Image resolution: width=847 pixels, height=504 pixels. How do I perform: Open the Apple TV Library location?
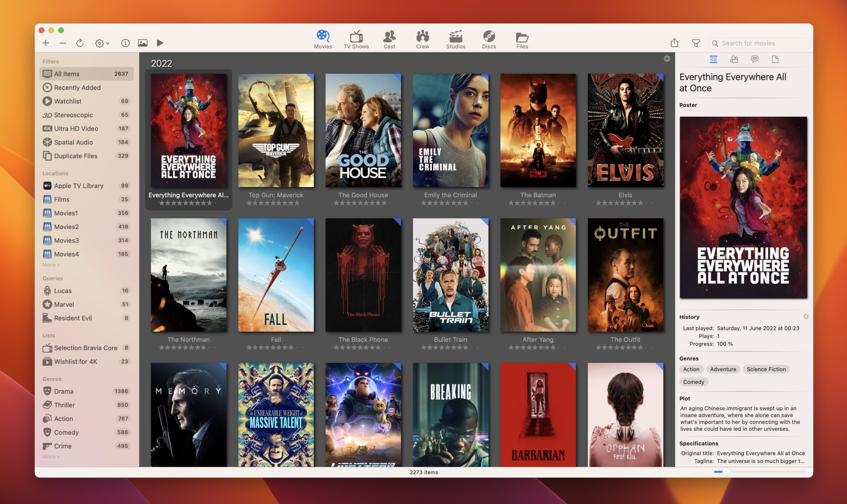click(x=86, y=186)
